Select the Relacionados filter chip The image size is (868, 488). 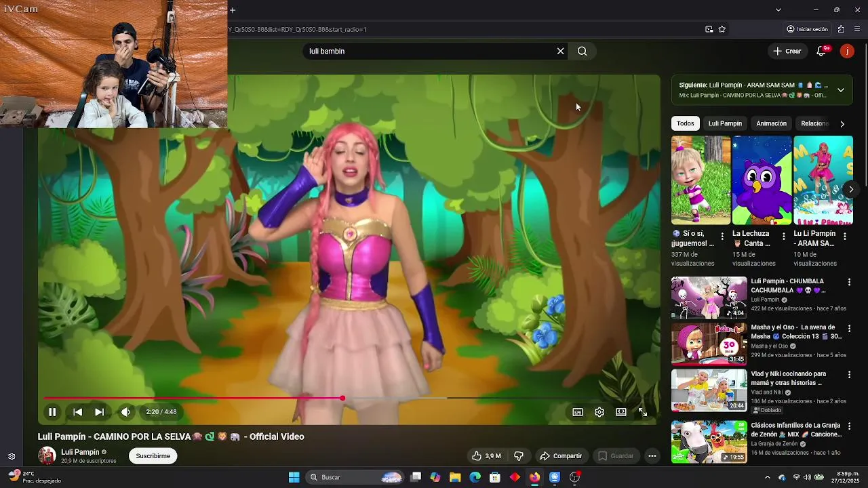(814, 123)
